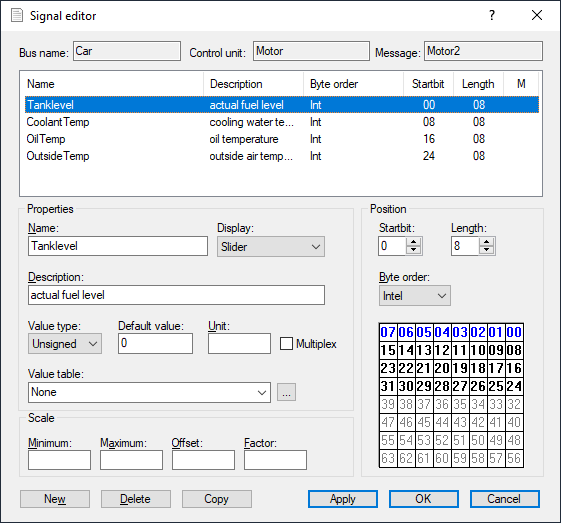Increase the Startbit spinner value
This screenshot has width=561, height=523.
[414, 242]
